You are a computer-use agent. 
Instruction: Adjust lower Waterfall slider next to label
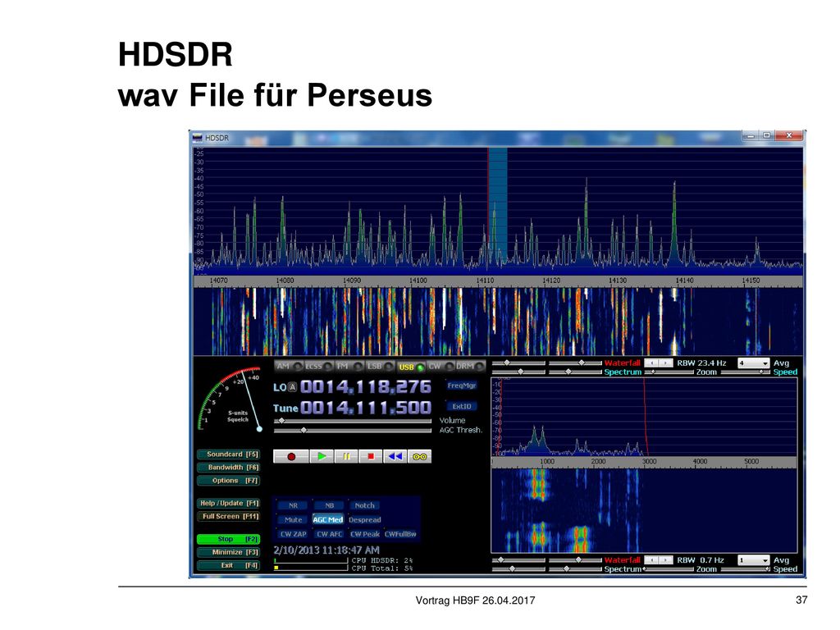pos(575,559)
